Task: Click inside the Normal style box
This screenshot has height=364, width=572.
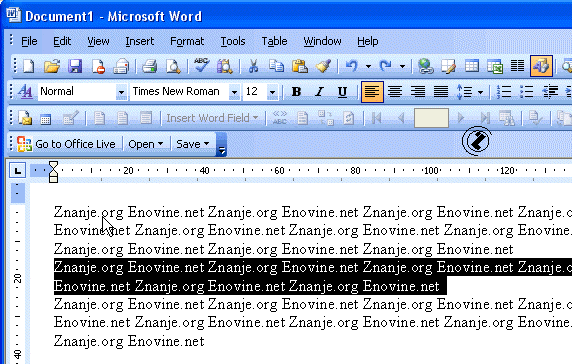Action: 77,92
